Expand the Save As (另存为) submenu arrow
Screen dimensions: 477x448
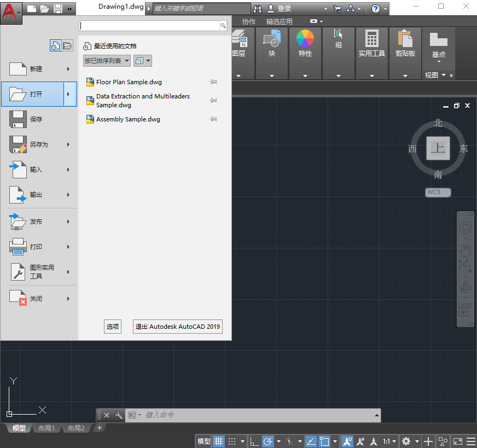[x=68, y=144]
